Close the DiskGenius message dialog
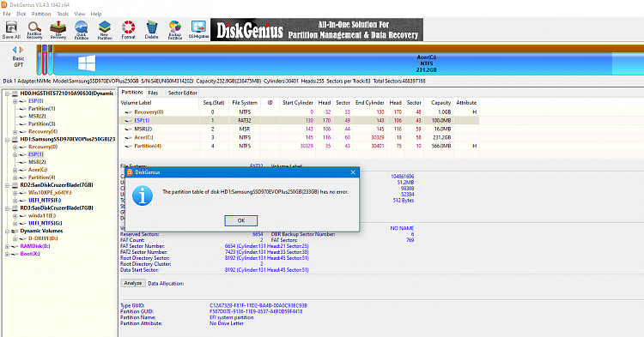This screenshot has height=337, width=644. pyautogui.click(x=353, y=172)
